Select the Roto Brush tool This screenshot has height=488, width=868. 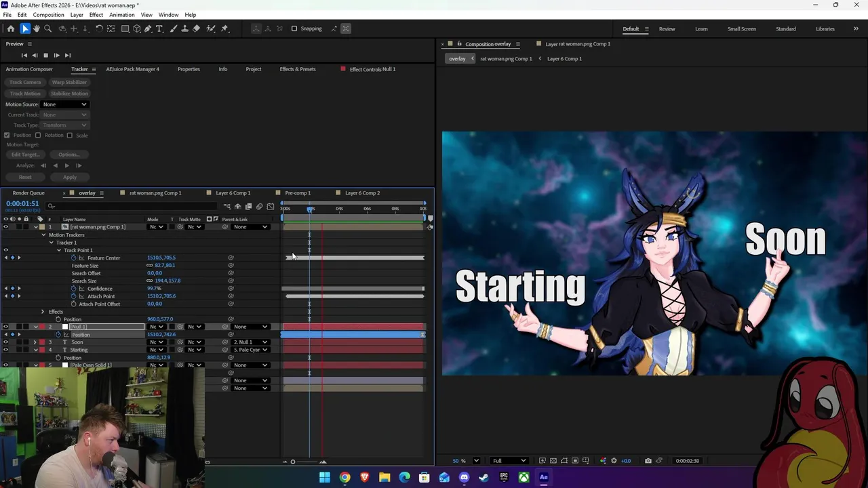coord(211,28)
